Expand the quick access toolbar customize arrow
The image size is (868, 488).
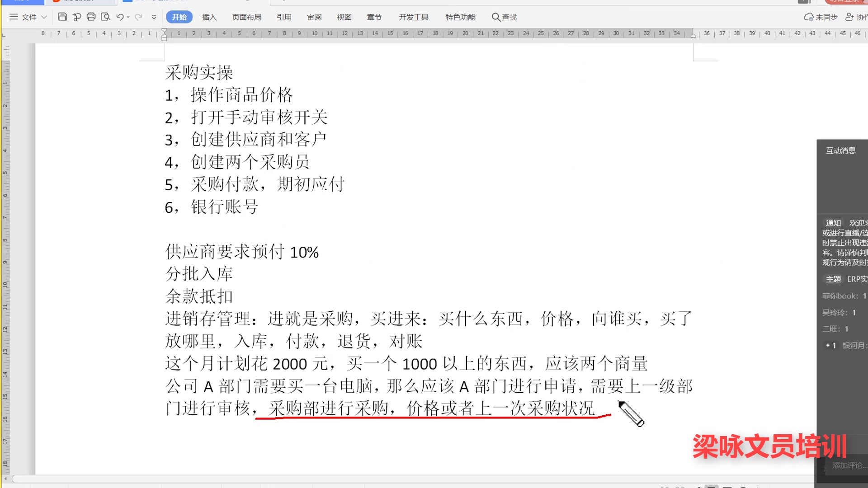point(154,17)
